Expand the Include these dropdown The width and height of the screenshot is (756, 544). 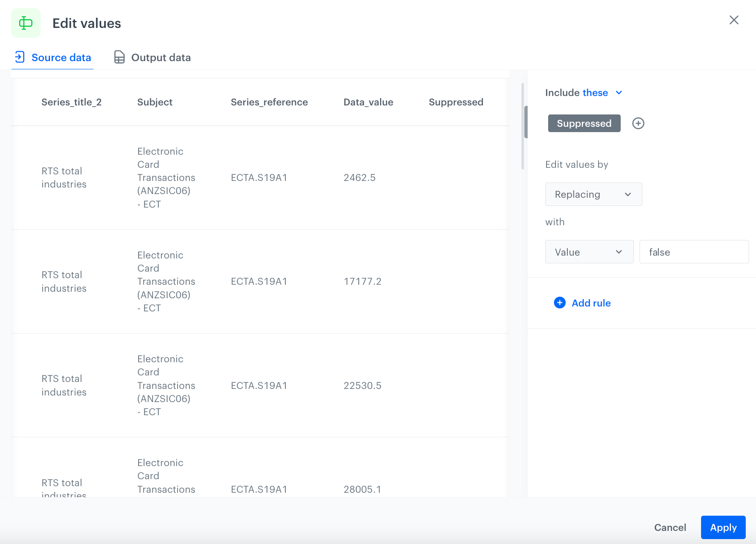tap(618, 93)
